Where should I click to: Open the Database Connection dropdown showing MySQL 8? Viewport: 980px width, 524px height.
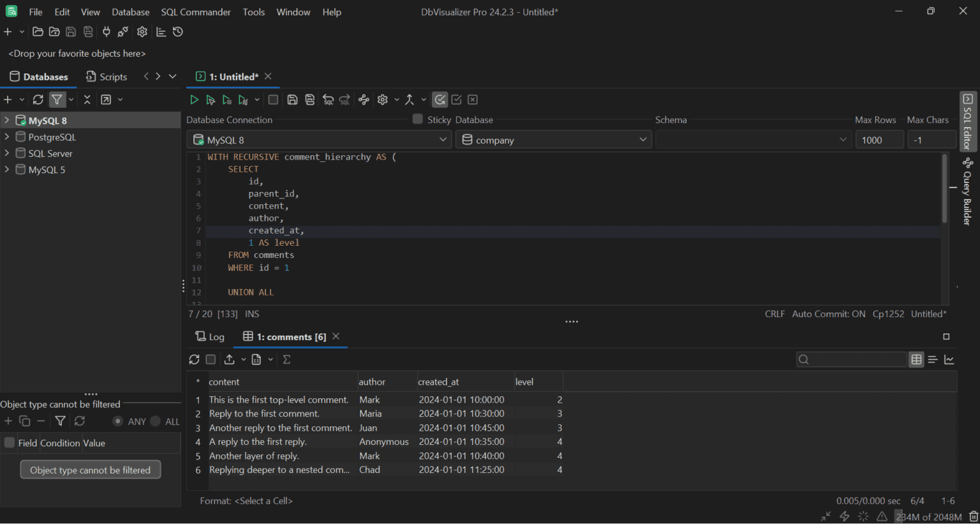pos(319,139)
